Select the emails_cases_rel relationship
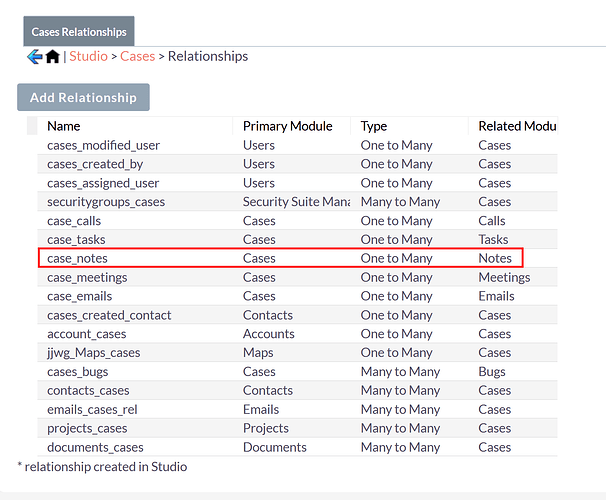Image resolution: width=606 pixels, height=500 pixels. tap(92, 410)
